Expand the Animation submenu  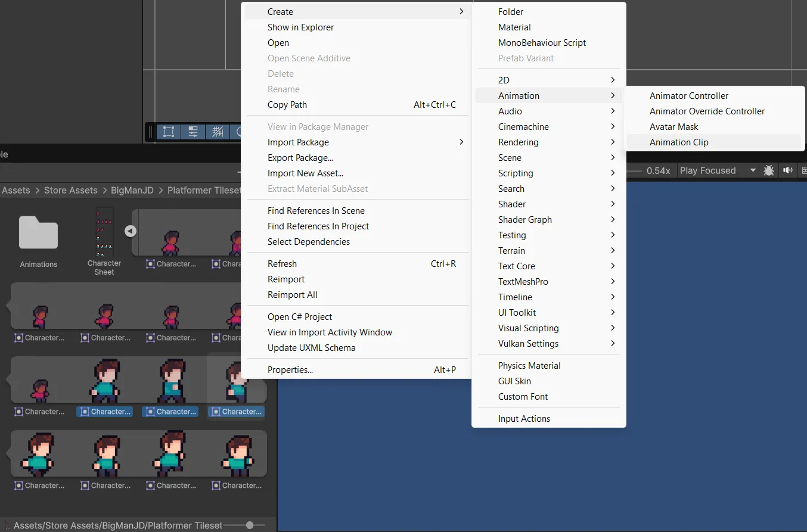pyautogui.click(x=548, y=96)
